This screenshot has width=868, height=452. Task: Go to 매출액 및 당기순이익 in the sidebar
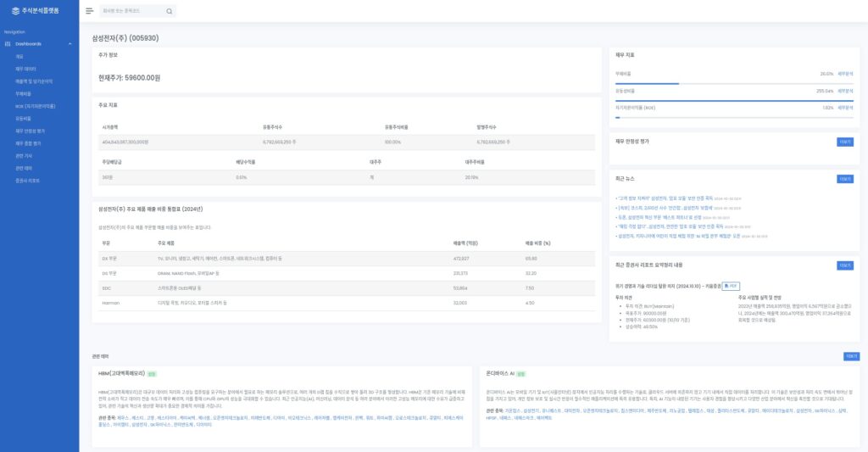point(34,81)
